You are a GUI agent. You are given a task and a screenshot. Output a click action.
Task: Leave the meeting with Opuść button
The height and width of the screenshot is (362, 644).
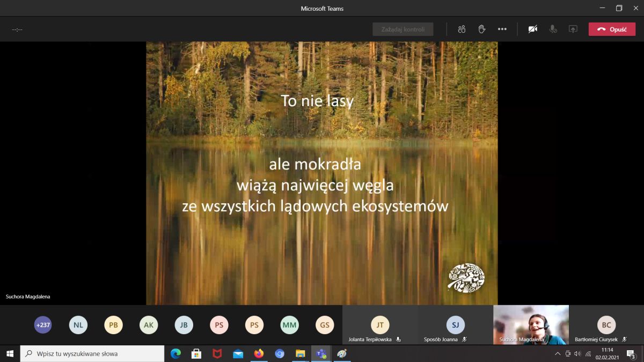(x=612, y=29)
